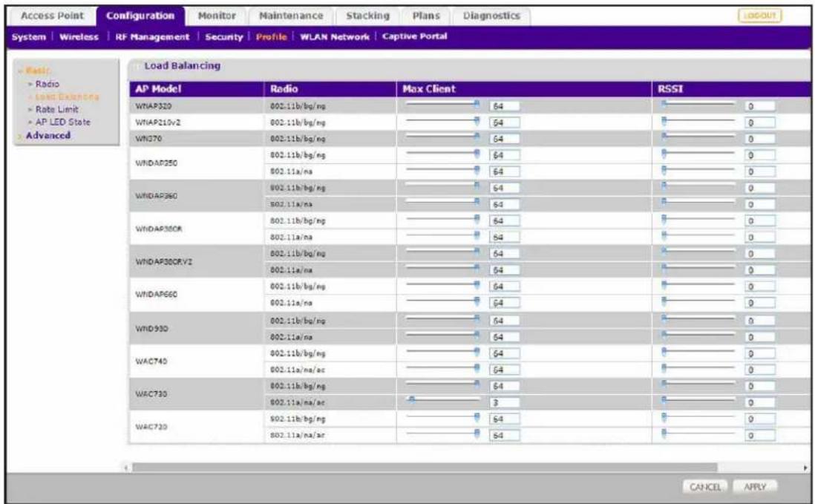Screen dimensions: 815x504
Task: Click WND930 802.11b/bg/ng RSSI slider
Action: [698, 318]
